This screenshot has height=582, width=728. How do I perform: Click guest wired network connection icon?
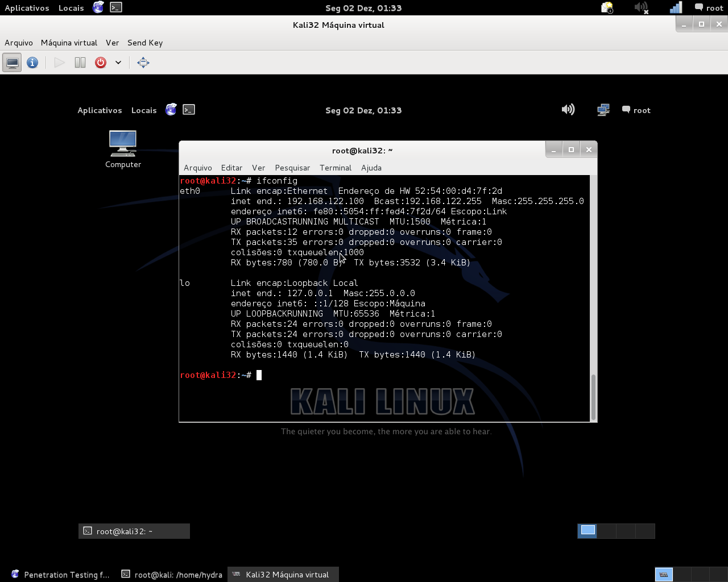click(603, 110)
